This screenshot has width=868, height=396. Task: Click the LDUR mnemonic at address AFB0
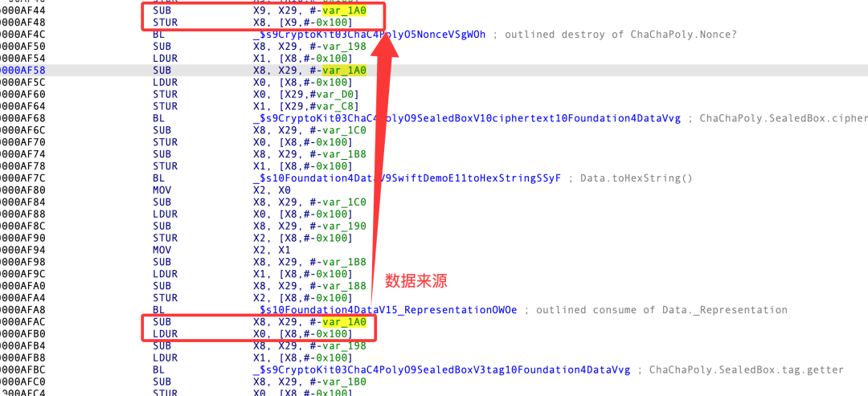coord(165,334)
